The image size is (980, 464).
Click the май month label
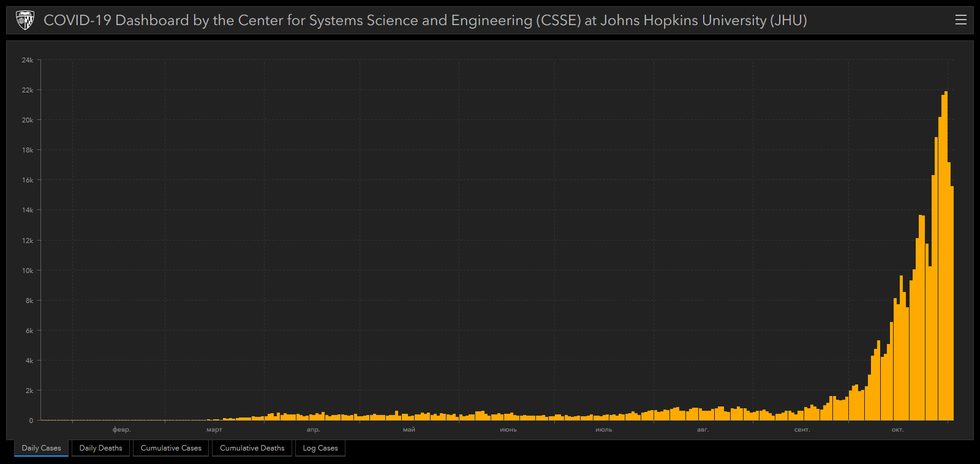point(409,430)
